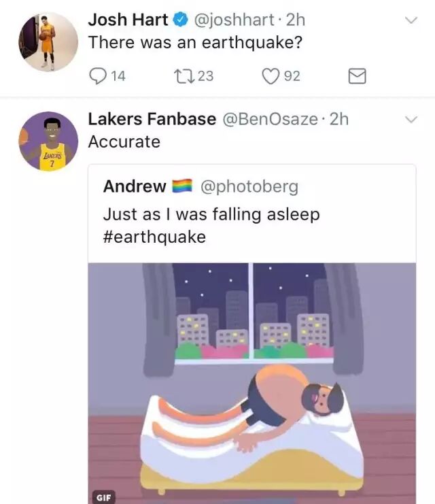Open Lakers Fanbase profile avatar
Viewport: 435px width, 504px height.
click(x=48, y=141)
